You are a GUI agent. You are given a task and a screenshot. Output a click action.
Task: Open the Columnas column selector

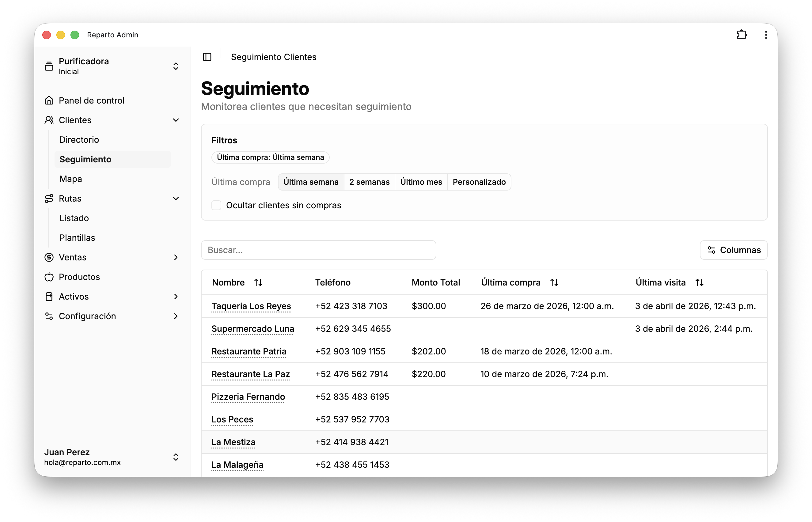point(733,250)
